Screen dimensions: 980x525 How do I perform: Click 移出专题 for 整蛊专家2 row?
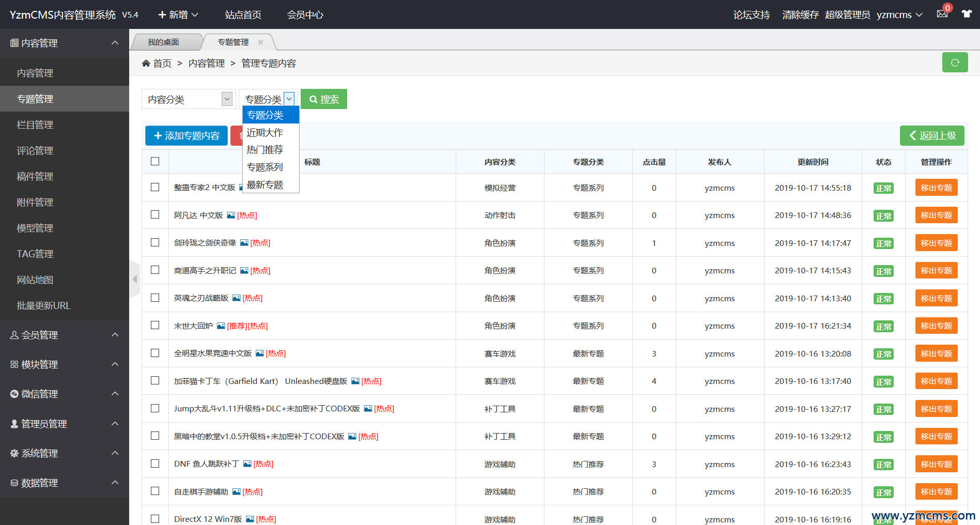coord(936,188)
